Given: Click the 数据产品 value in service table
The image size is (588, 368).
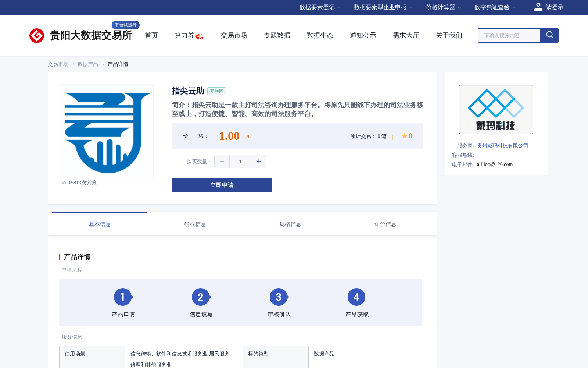Looking at the screenshot, I should point(324,354).
